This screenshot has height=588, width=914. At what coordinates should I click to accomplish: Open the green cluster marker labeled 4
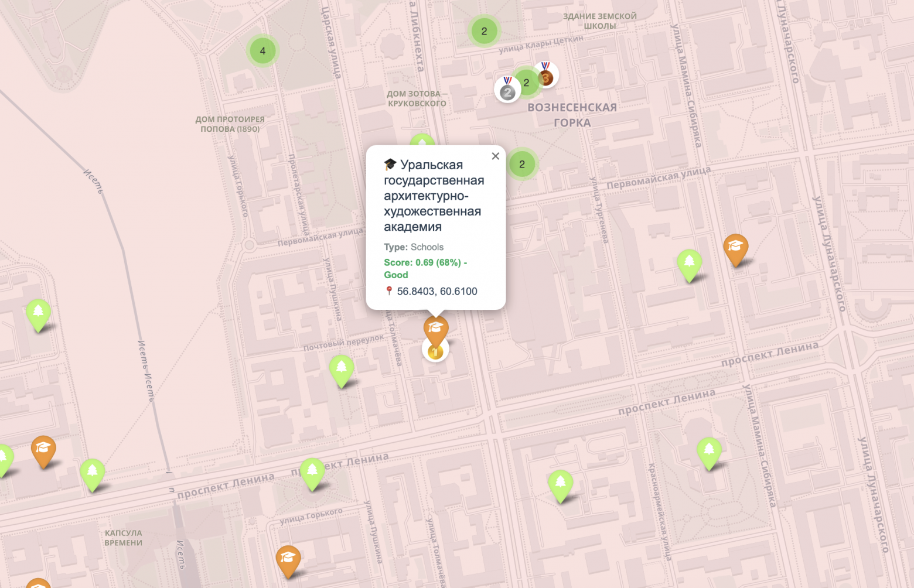pos(262,51)
